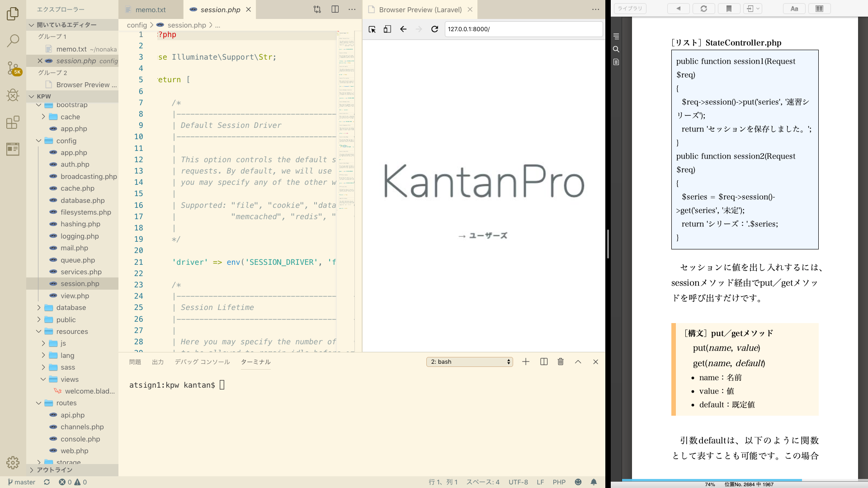Kill the terminal with the trash icon
The image size is (868, 488).
(x=561, y=361)
